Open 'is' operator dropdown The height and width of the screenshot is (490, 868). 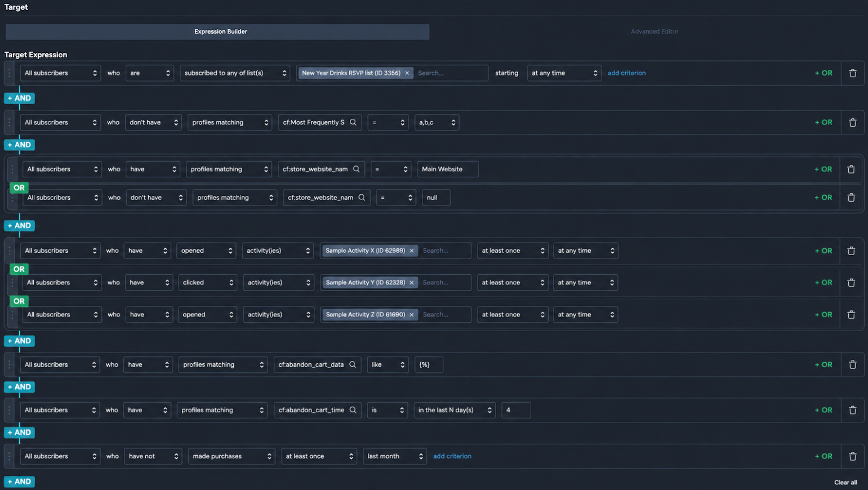(x=388, y=410)
